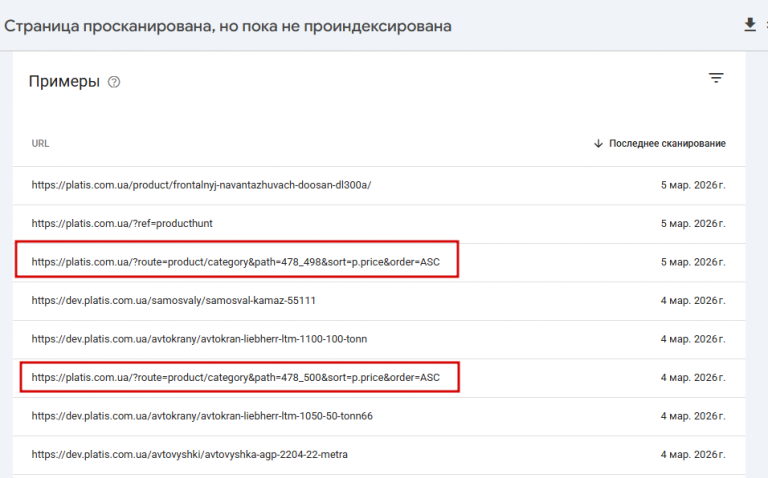Open the avtokran-liebherr-ltm-1050-50-tonn66 URL row
768x478 pixels.
pos(379,416)
